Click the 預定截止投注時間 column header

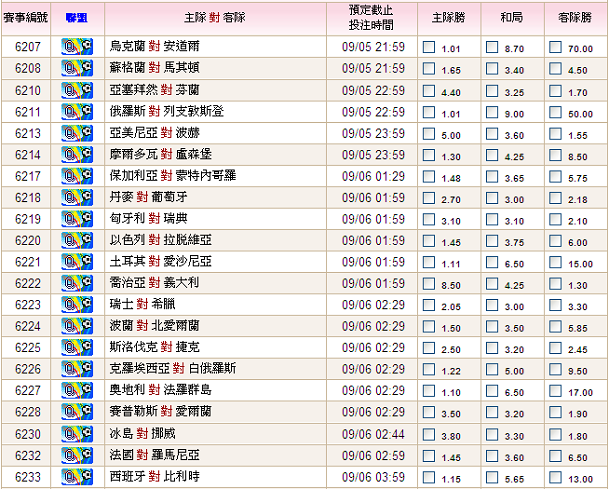pyautogui.click(x=371, y=18)
